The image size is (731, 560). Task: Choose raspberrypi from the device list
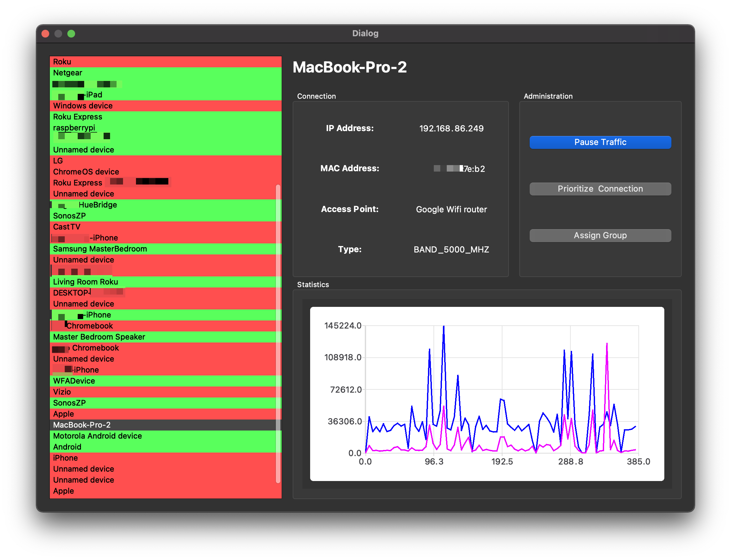point(74,128)
